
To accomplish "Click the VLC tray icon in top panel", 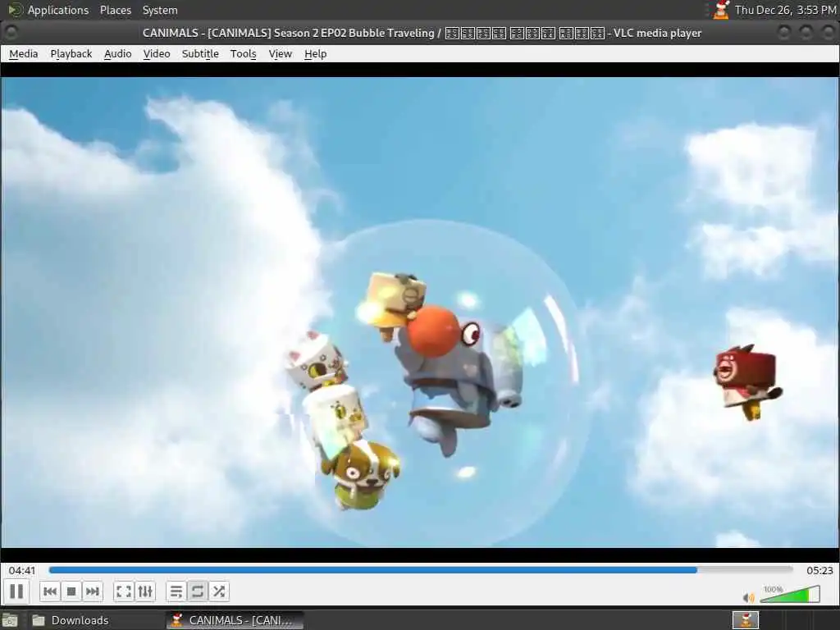I will [722, 10].
